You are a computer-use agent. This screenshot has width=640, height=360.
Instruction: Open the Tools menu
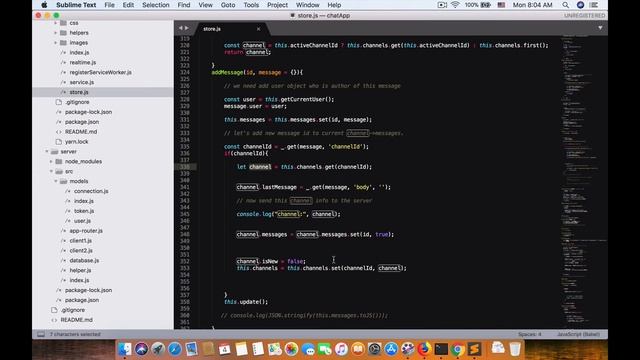tap(251, 5)
